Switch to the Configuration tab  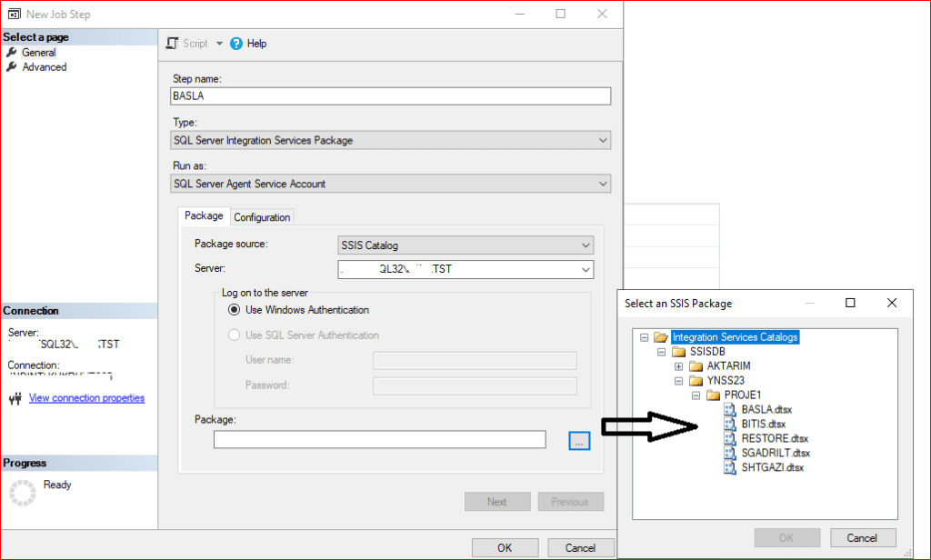262,217
